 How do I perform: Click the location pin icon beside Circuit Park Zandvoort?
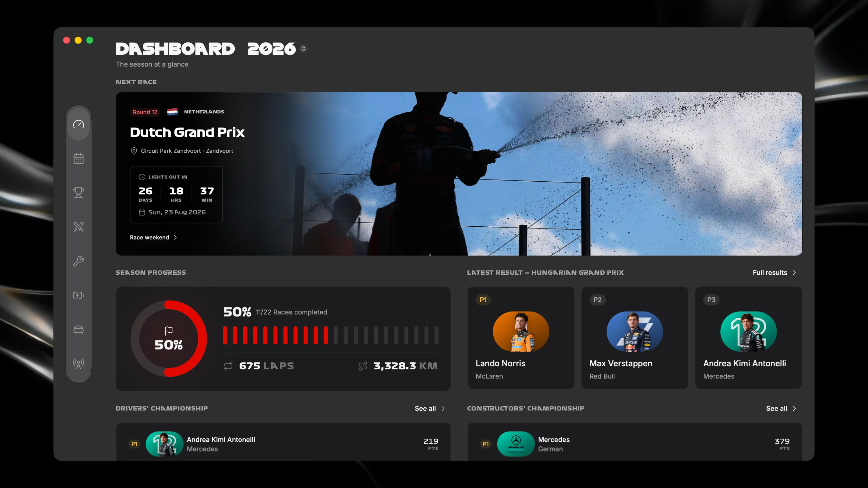pos(134,151)
